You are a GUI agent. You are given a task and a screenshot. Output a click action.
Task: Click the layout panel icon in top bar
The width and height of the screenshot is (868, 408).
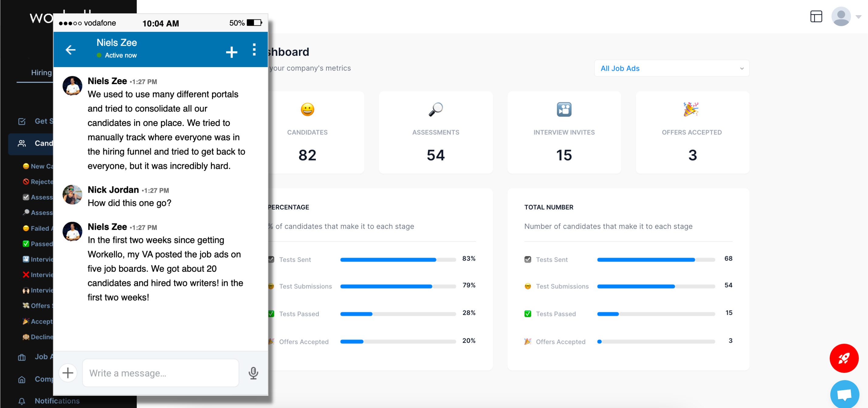click(816, 16)
